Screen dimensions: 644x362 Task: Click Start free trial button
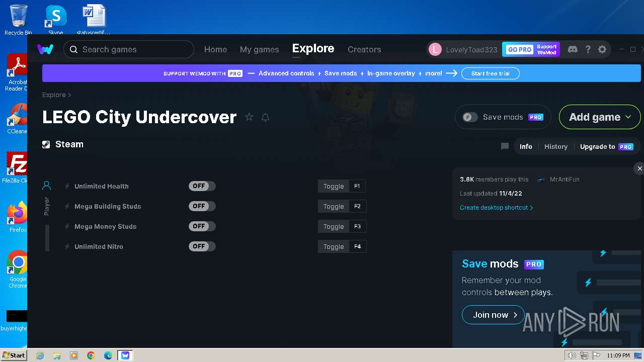[491, 73]
